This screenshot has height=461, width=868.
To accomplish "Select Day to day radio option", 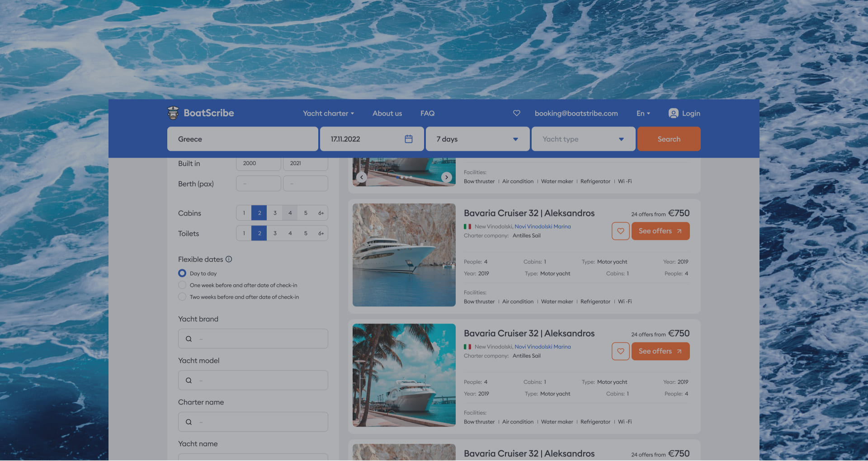I will tap(182, 273).
